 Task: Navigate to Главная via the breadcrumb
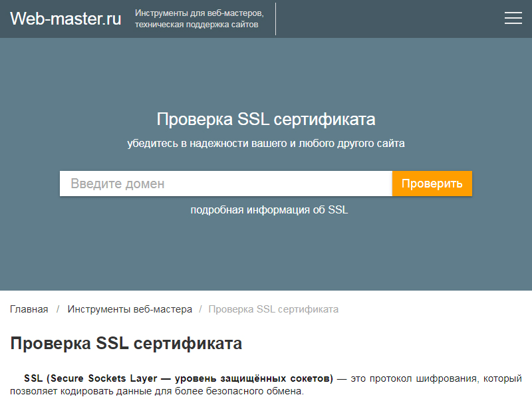[29, 309]
